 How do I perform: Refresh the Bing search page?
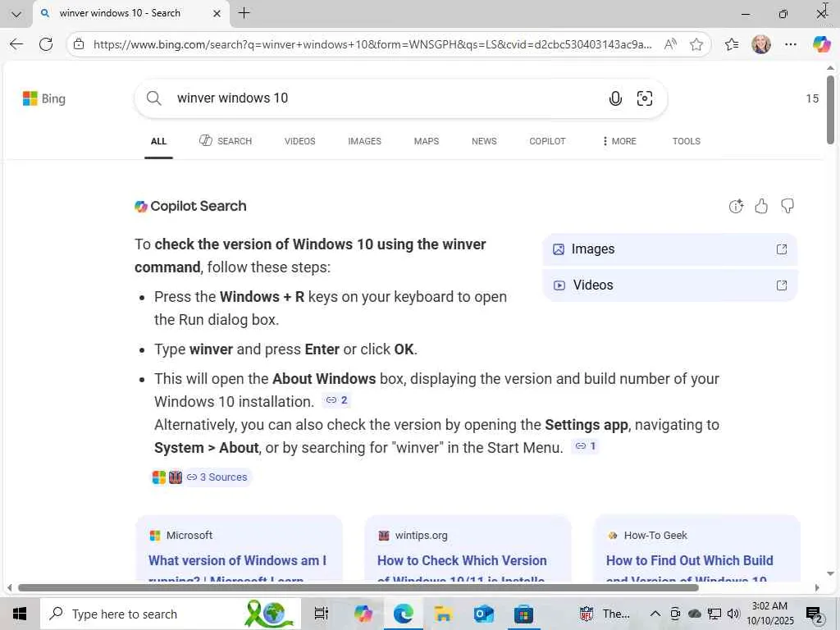(x=46, y=44)
